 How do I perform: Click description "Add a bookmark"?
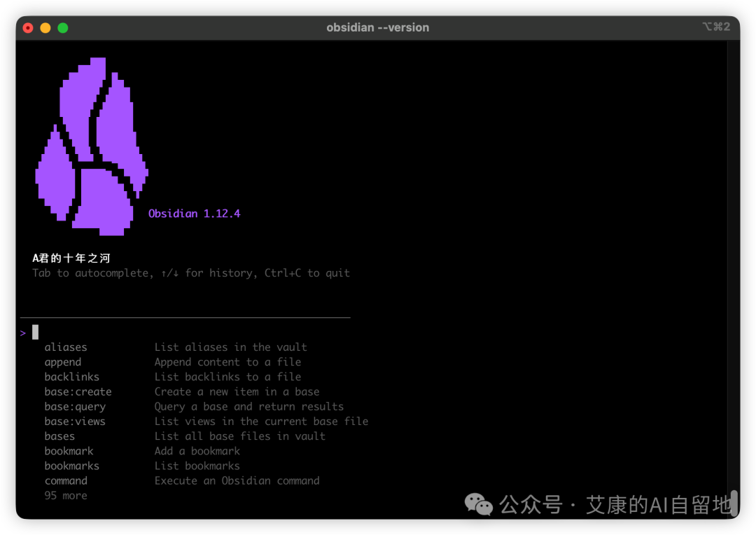pyautogui.click(x=197, y=451)
